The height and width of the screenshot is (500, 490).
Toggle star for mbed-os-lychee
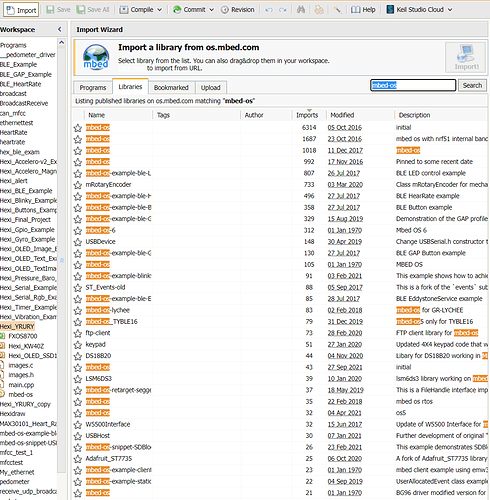tap(78, 310)
